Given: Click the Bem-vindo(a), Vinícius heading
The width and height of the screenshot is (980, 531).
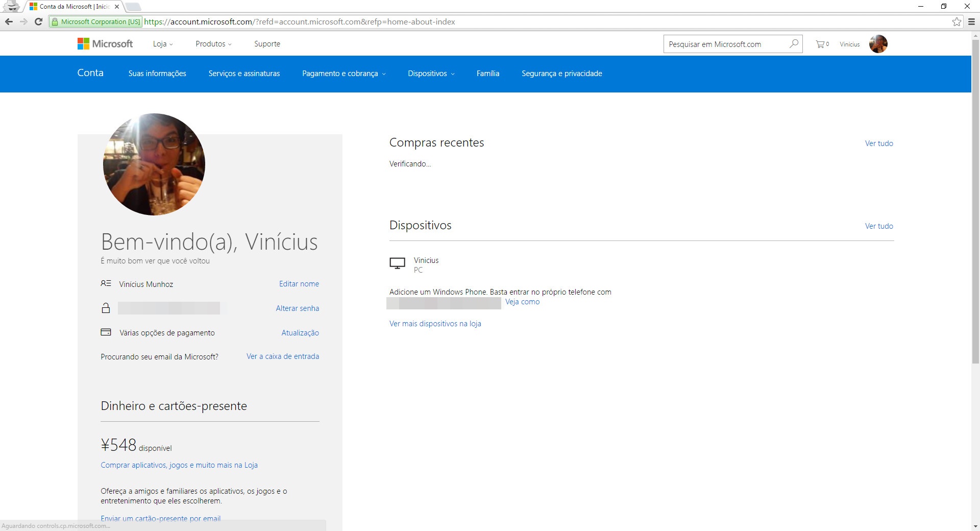Looking at the screenshot, I should point(209,242).
